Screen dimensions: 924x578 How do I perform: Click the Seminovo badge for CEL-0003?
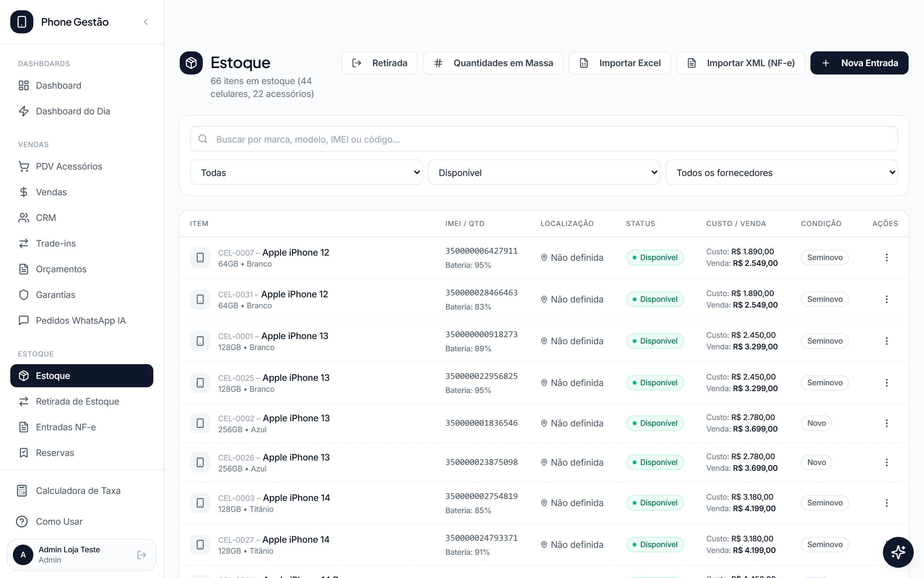(825, 503)
